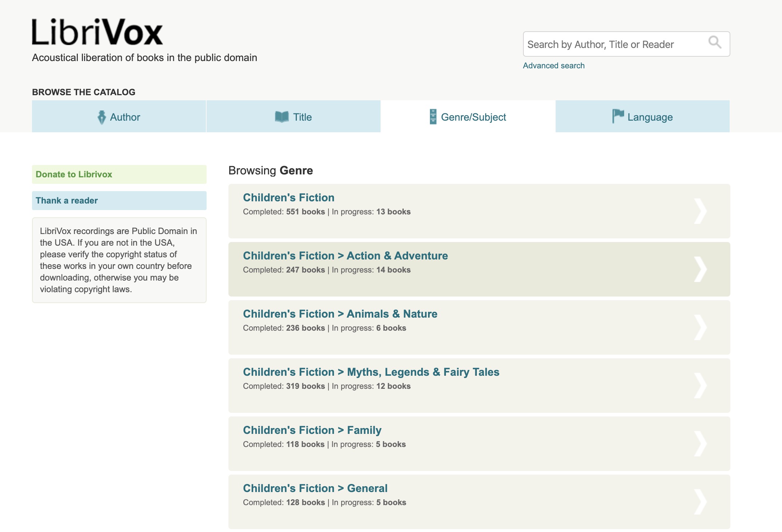
Task: Open Myths, Legends & Fairy Tales chevron
Action: (x=700, y=386)
